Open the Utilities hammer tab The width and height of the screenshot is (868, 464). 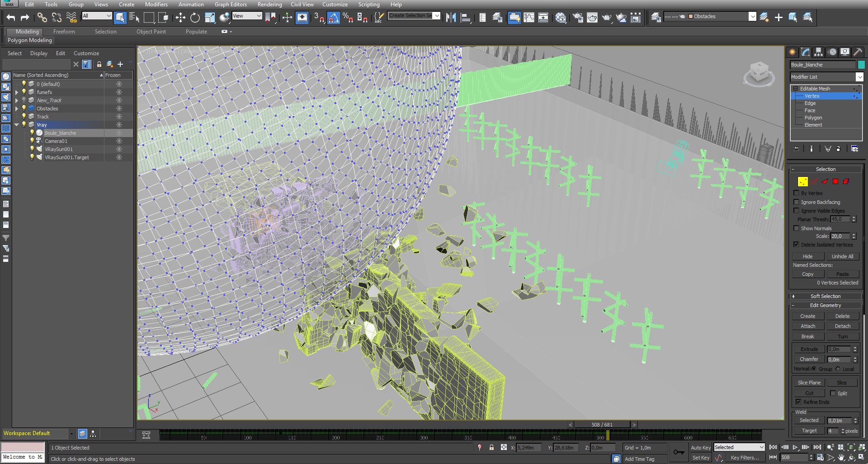pos(858,52)
